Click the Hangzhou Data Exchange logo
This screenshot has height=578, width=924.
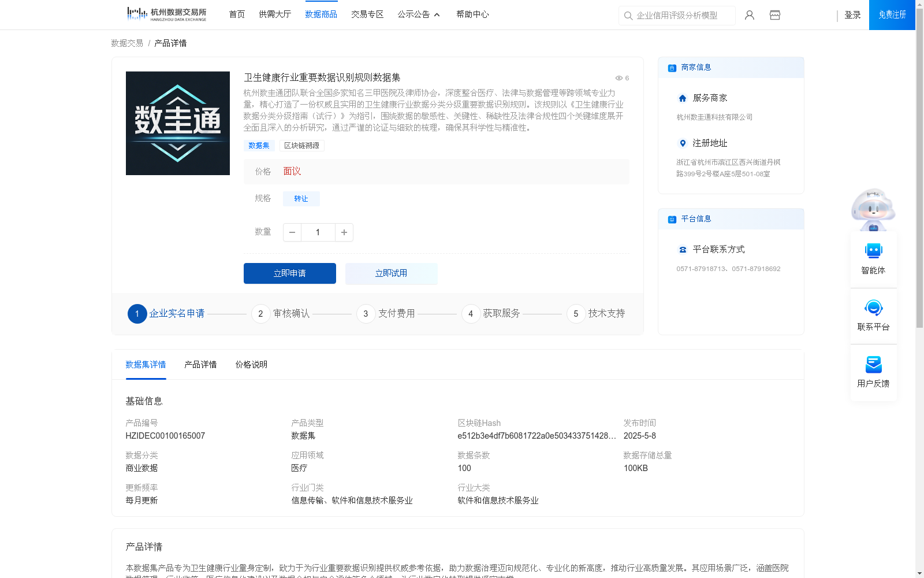pyautogui.click(x=166, y=14)
